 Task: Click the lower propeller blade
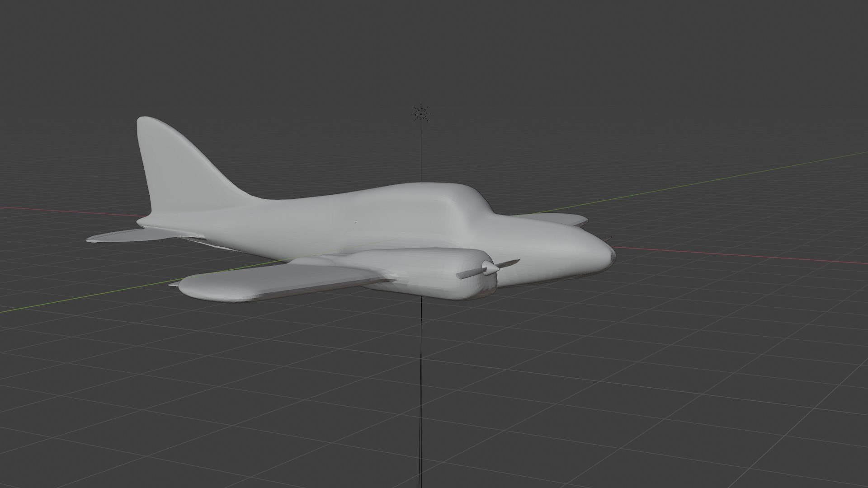[468, 274]
